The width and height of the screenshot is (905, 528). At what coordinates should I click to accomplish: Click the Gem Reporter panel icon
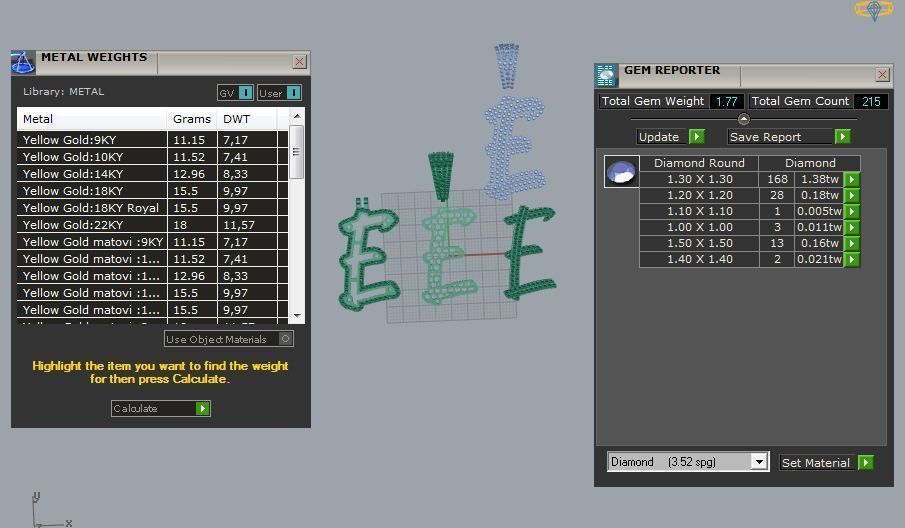pos(606,76)
